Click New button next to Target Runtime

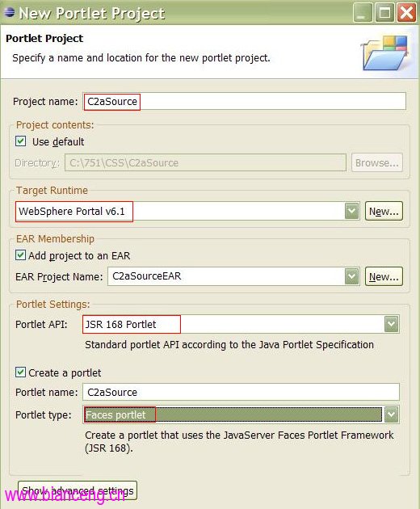click(384, 211)
